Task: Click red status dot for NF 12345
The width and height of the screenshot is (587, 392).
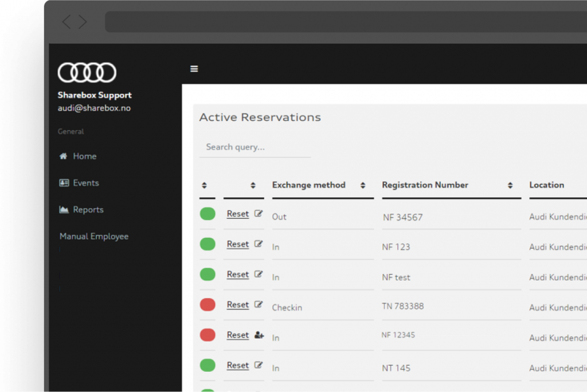Action: (208, 335)
